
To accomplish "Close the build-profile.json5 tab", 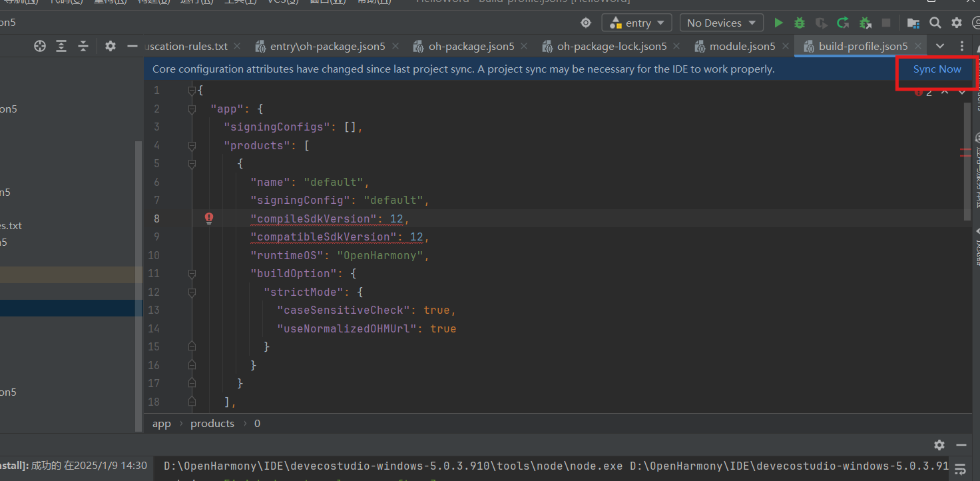I will pyautogui.click(x=919, y=46).
